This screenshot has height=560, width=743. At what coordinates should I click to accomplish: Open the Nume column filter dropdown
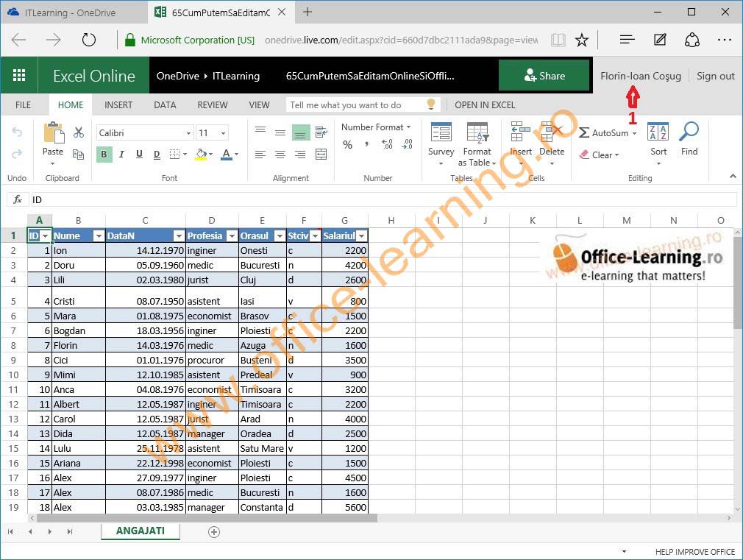98,235
